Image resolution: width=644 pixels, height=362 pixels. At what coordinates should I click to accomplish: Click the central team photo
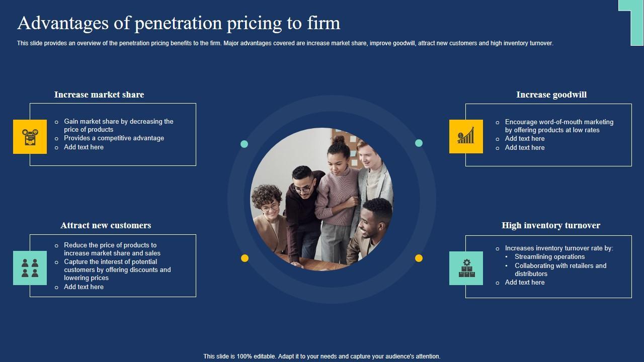(x=322, y=199)
